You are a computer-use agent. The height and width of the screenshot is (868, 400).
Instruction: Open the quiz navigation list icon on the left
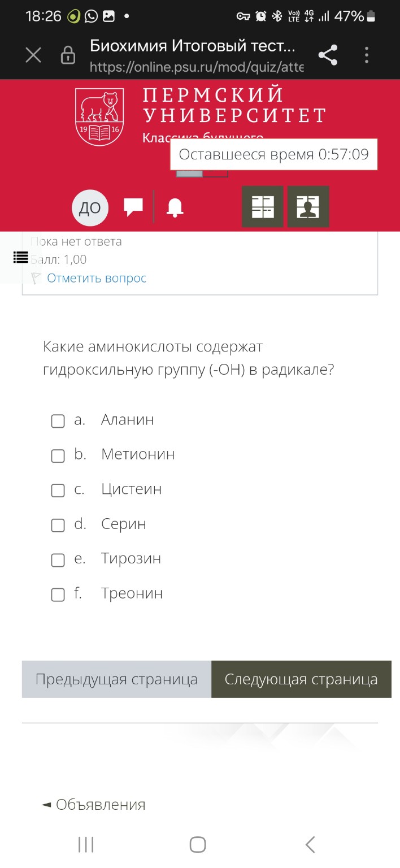point(20,258)
